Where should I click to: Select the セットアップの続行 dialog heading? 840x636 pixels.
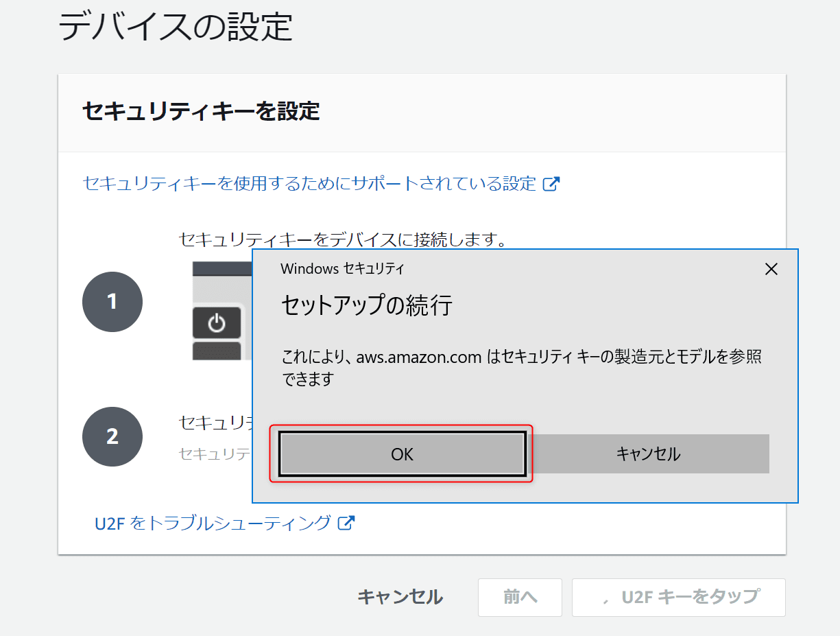tap(367, 305)
